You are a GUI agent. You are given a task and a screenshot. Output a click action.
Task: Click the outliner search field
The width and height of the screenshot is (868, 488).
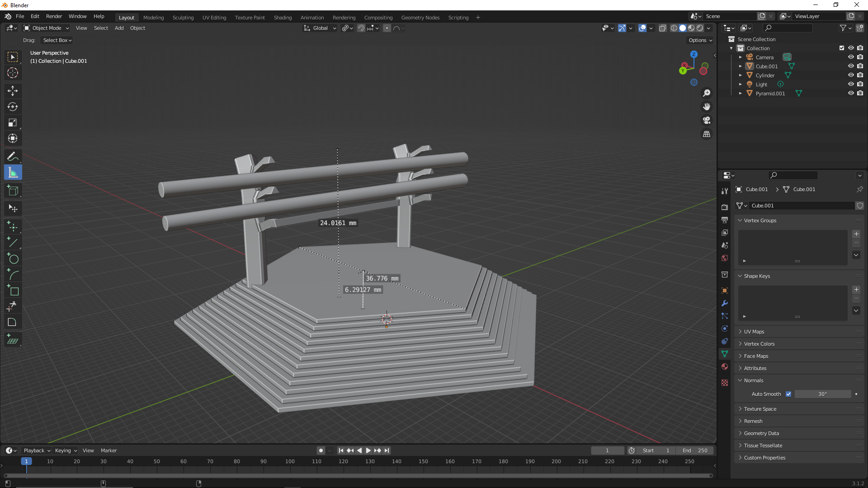pyautogui.click(x=787, y=28)
